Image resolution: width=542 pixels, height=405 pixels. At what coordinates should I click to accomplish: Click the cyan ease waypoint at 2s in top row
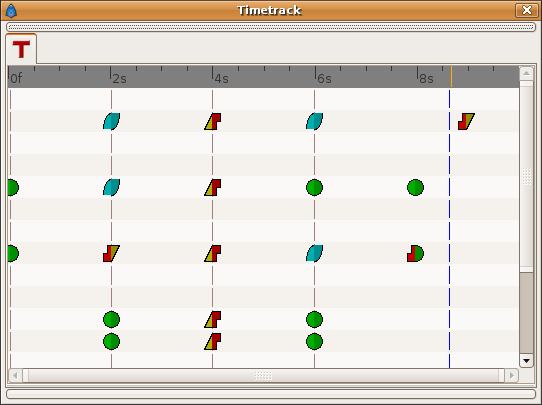(x=111, y=121)
